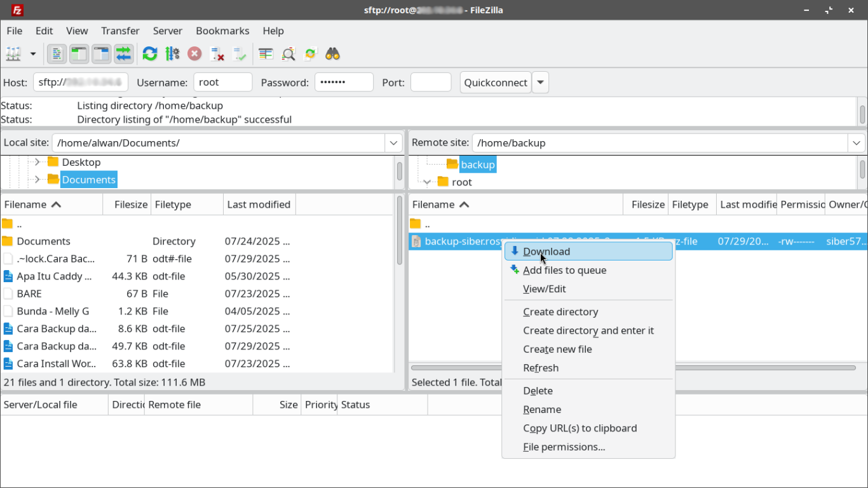Expand the Remote site path dropdown
This screenshot has width=868, height=488.
click(x=857, y=143)
